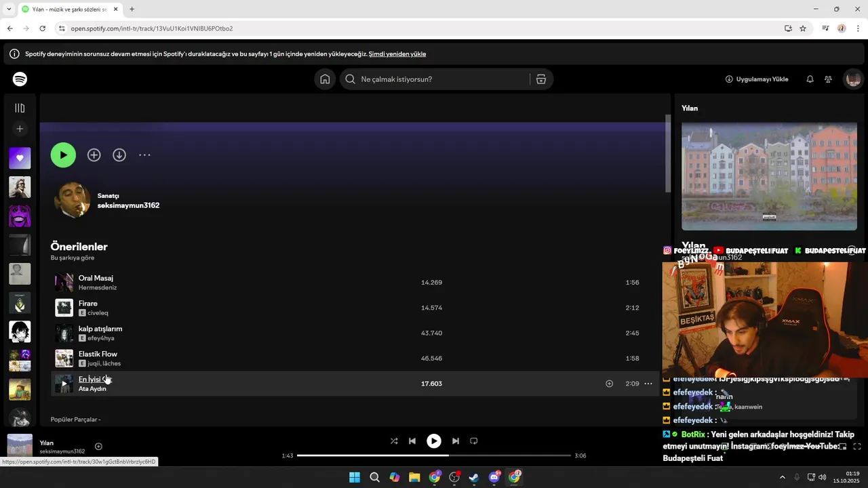Click Şimdi yeniden yükle link
Screen dimensions: 868x488
point(397,54)
